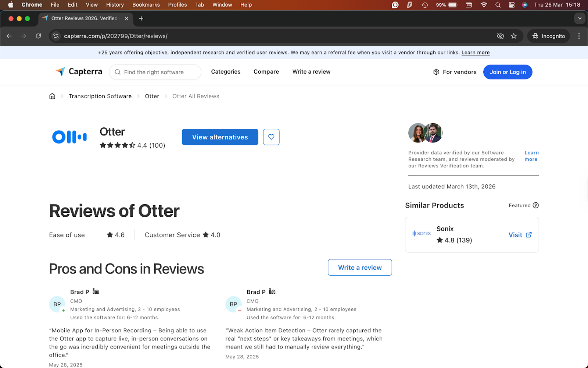Open LinkedIn icon beside second Brad P

(x=272, y=291)
